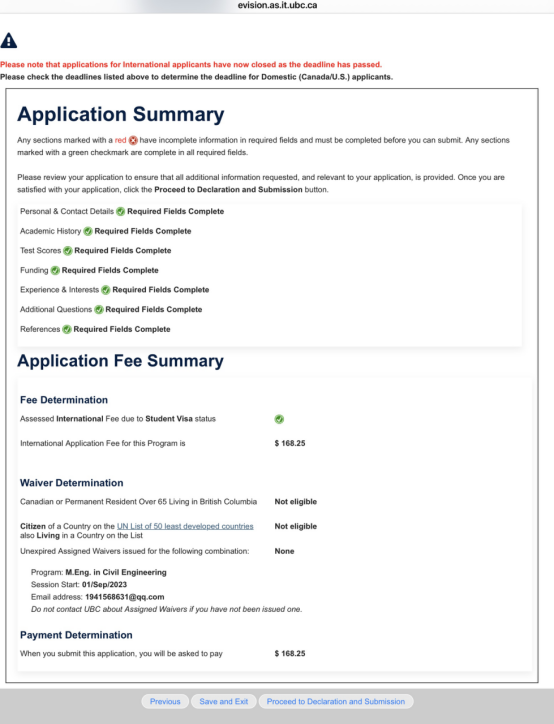554x724 pixels.
Task: Click the Application Fee Summary heading
Action: pyautogui.click(x=120, y=361)
